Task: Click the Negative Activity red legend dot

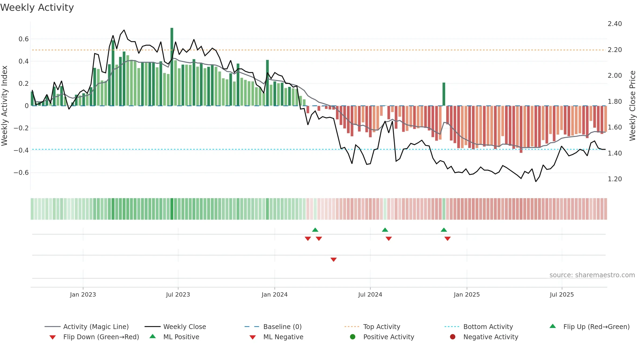Action: (453, 337)
